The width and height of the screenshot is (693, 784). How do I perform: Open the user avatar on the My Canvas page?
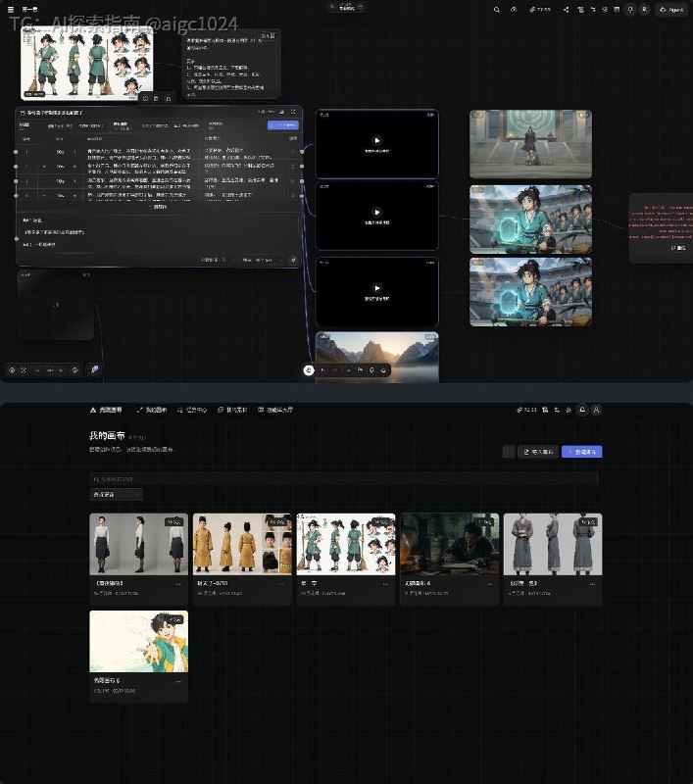597,410
